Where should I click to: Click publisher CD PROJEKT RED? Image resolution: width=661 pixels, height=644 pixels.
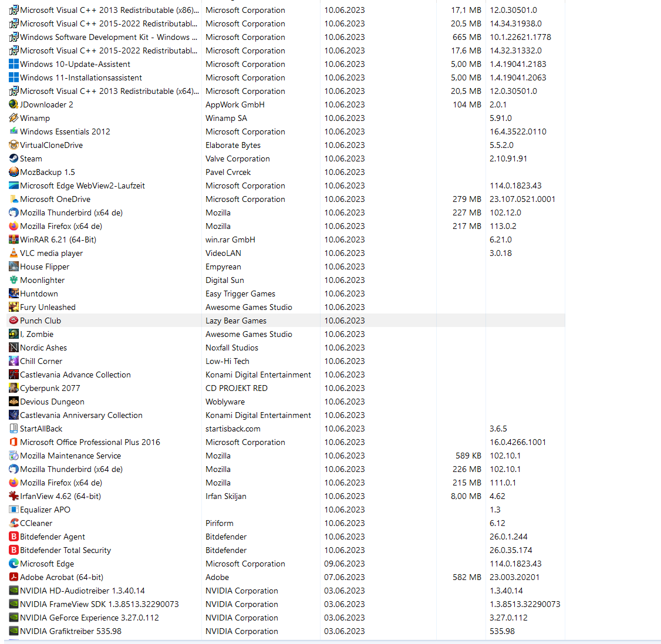coord(237,387)
